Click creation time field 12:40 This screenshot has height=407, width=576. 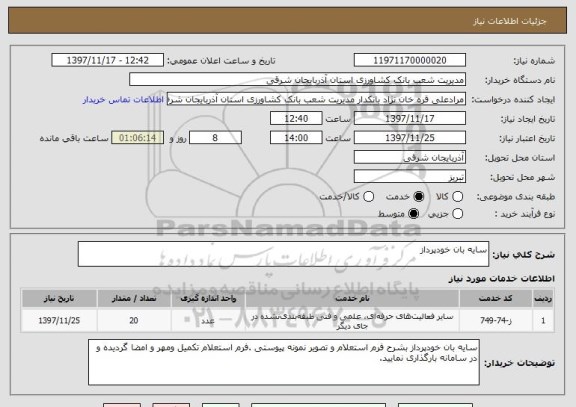coord(296,119)
